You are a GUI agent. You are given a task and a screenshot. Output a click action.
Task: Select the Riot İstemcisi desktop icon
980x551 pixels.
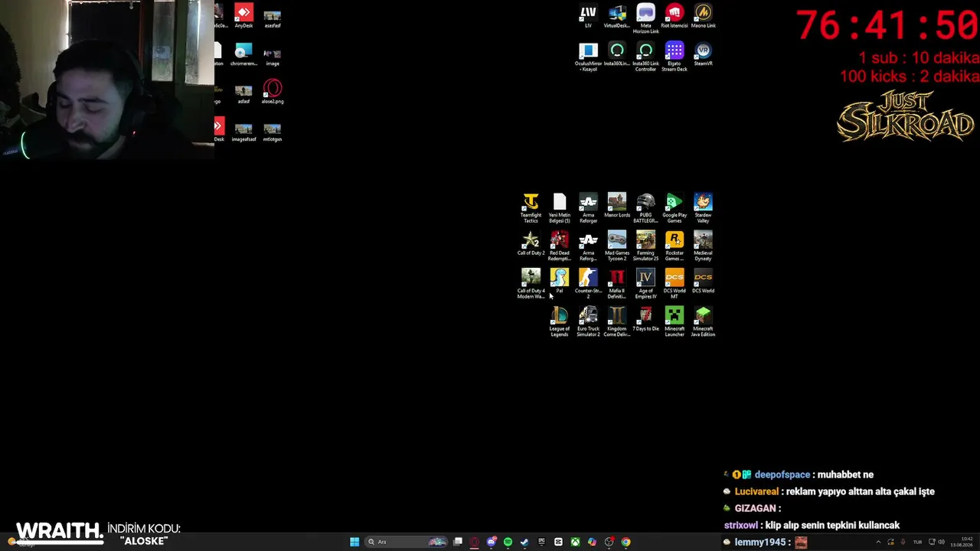tap(675, 16)
